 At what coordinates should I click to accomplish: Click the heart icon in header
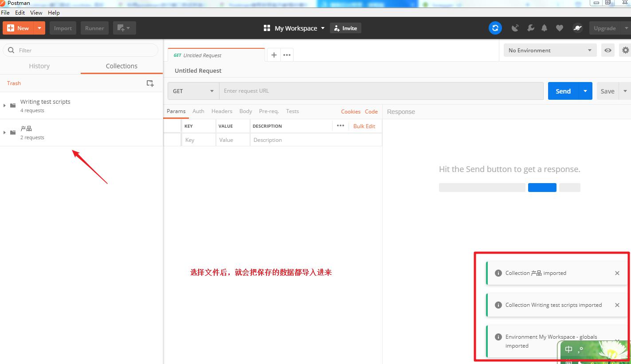click(x=560, y=28)
